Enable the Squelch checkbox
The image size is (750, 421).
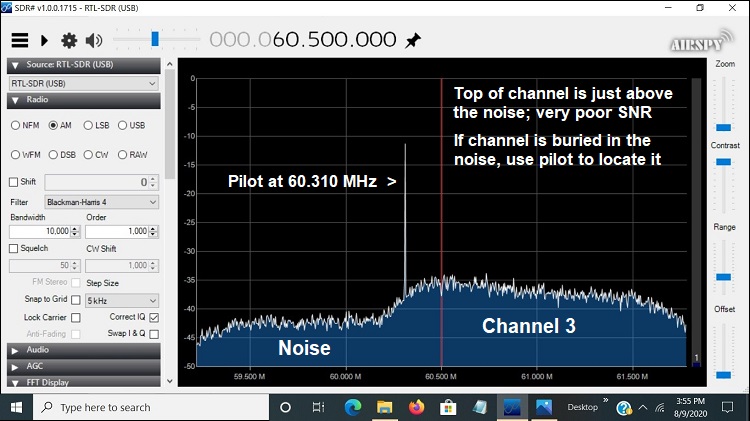click(x=14, y=248)
